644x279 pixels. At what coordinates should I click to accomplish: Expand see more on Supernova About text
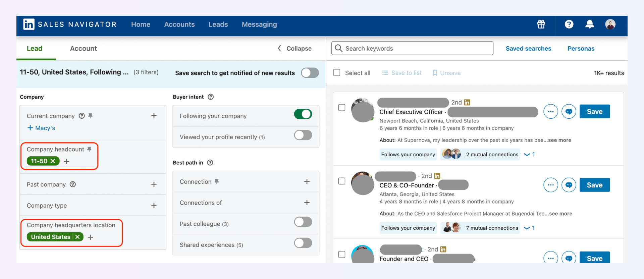click(559, 140)
